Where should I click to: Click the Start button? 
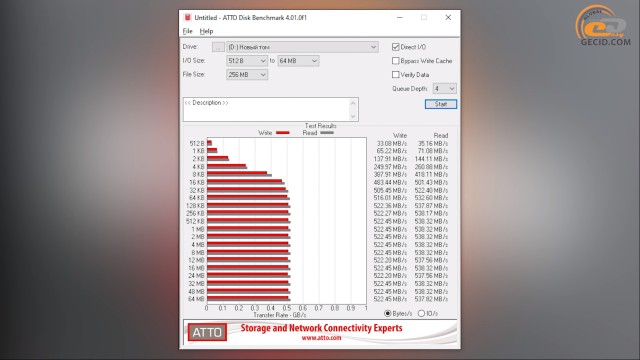(441, 104)
